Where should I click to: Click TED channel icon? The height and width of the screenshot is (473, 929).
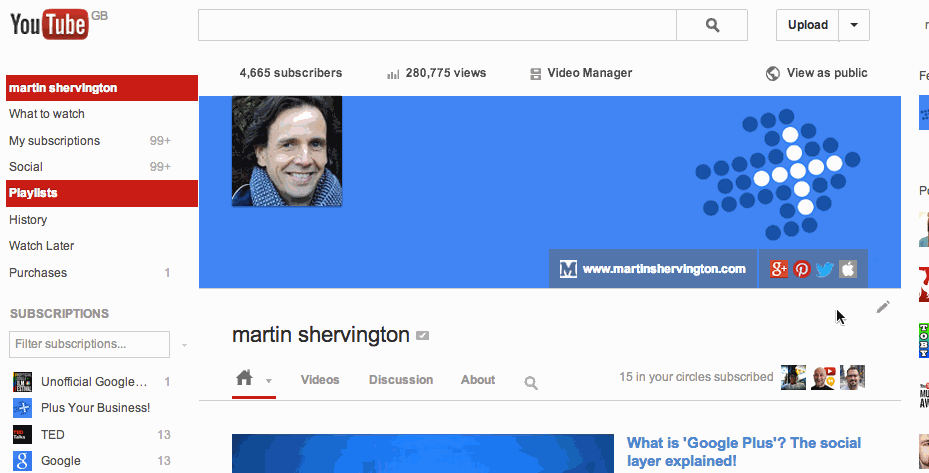click(x=23, y=434)
